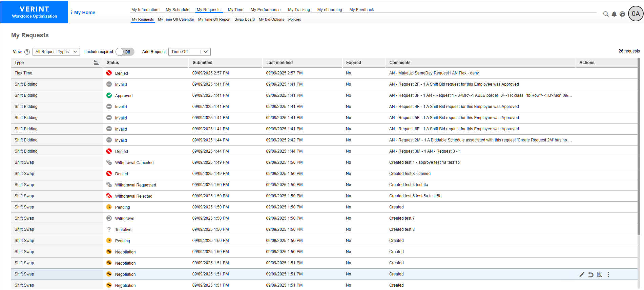Viewport: 644px width, 290px height.
Task: Click the round icon right of the bell
Action: point(622,14)
